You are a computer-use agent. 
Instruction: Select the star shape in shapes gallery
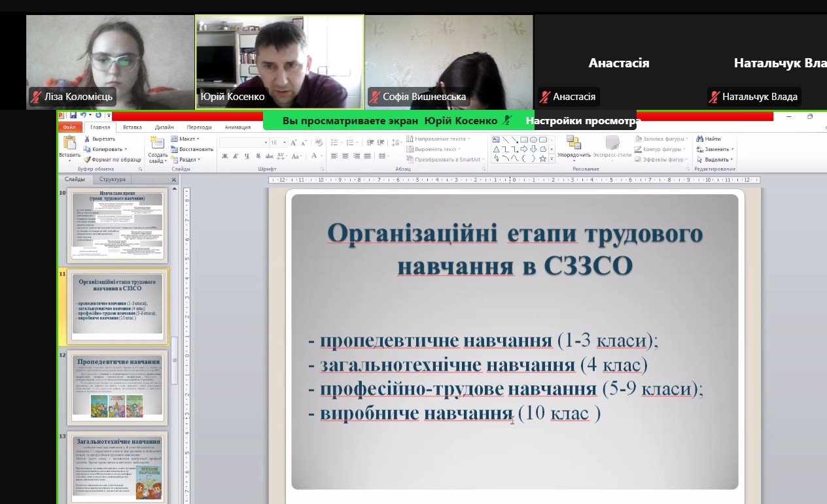[x=542, y=158]
